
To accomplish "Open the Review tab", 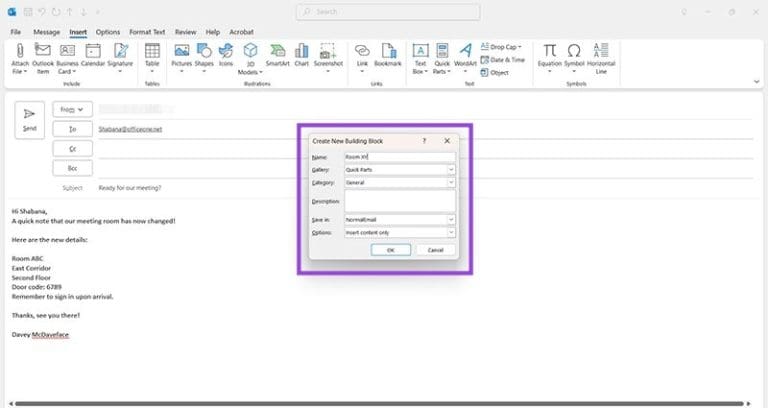I will 185,32.
